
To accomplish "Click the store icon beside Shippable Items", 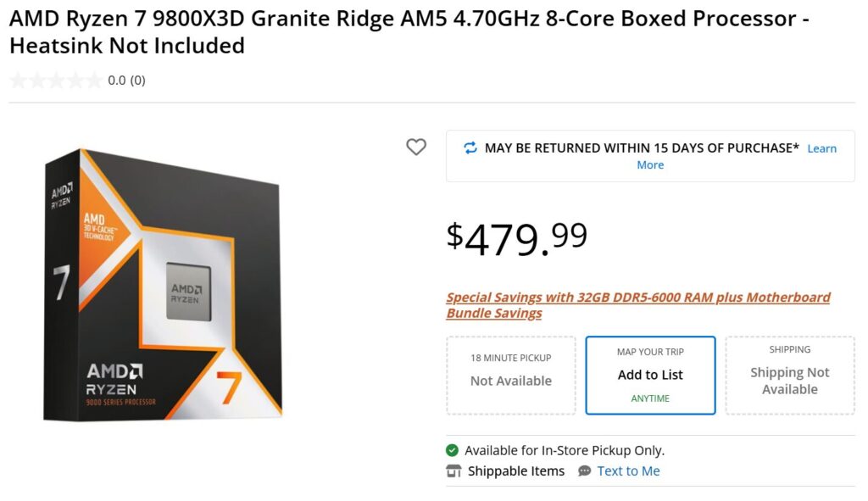I will tap(453, 471).
